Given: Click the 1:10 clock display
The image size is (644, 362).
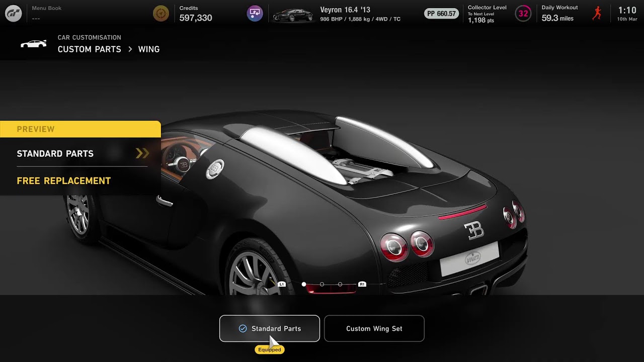Looking at the screenshot, I should coord(627,10).
